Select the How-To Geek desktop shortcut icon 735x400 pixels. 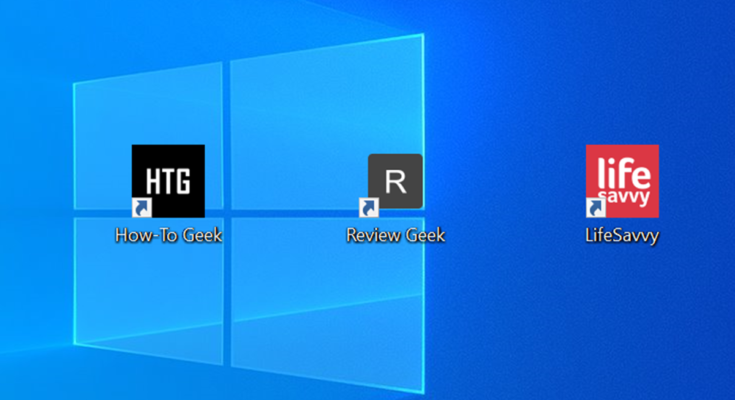click(x=168, y=181)
